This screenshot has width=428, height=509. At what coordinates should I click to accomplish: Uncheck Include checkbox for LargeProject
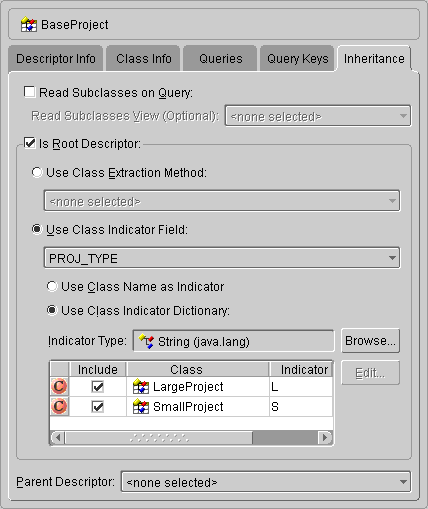click(x=98, y=387)
